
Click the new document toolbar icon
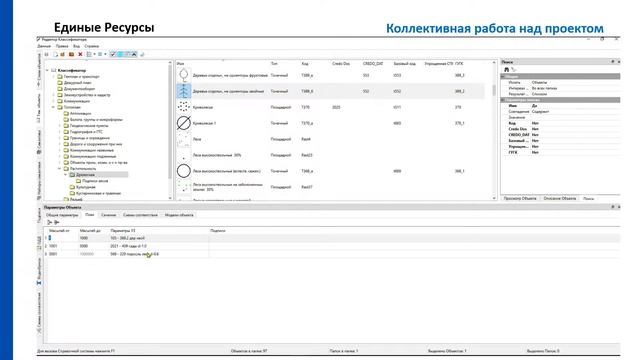pyautogui.click(x=56, y=54)
